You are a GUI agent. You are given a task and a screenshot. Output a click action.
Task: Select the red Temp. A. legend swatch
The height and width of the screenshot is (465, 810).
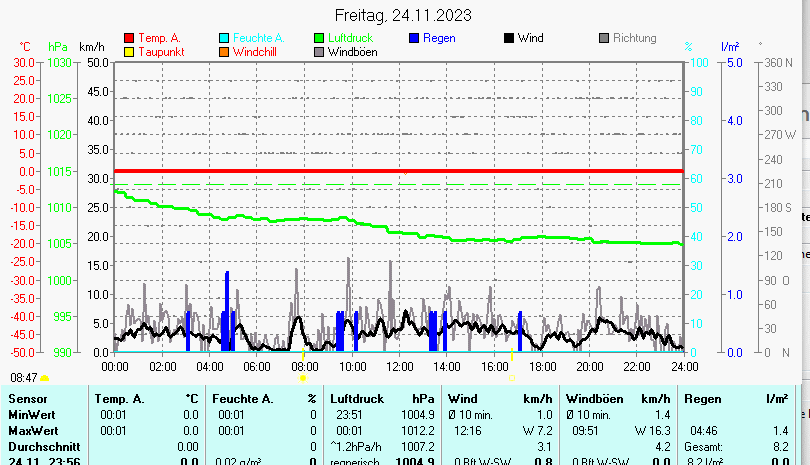pos(128,38)
